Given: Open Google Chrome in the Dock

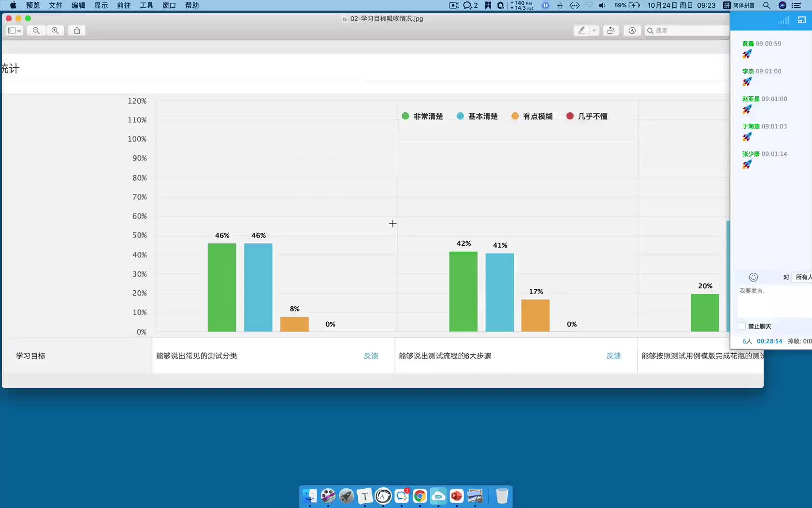Looking at the screenshot, I should 420,496.
